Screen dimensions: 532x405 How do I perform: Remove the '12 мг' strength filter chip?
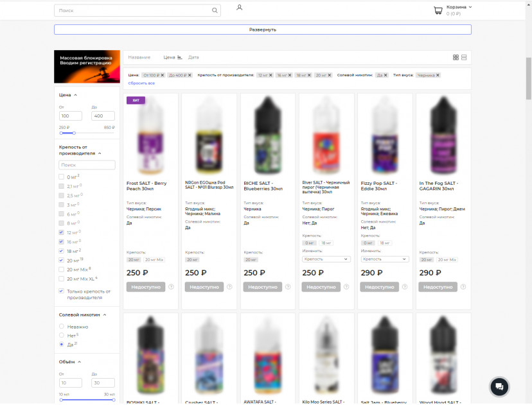270,75
